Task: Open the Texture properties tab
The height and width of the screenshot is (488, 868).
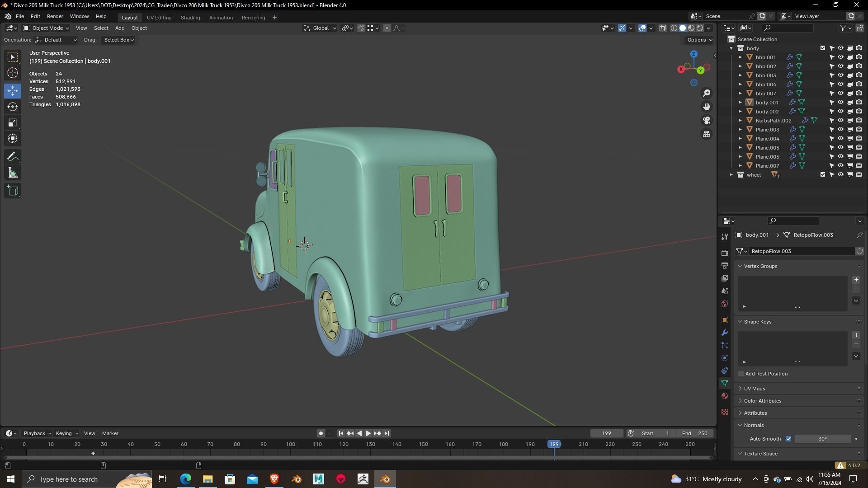Action: tap(725, 412)
